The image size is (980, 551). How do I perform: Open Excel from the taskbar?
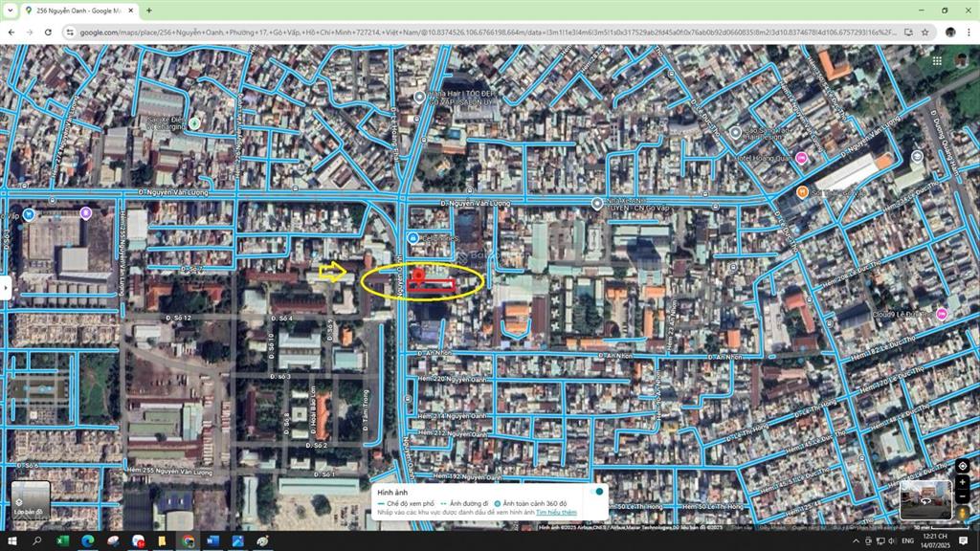63,541
